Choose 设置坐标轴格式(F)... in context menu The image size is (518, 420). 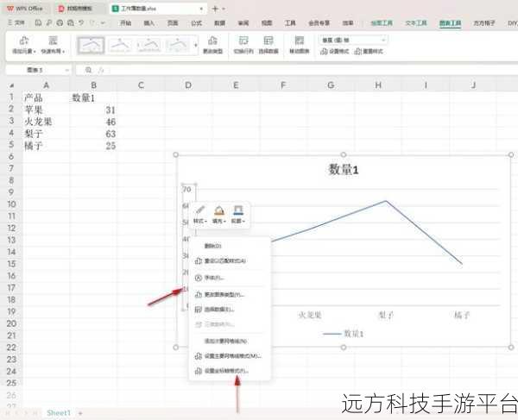[x=231, y=371]
